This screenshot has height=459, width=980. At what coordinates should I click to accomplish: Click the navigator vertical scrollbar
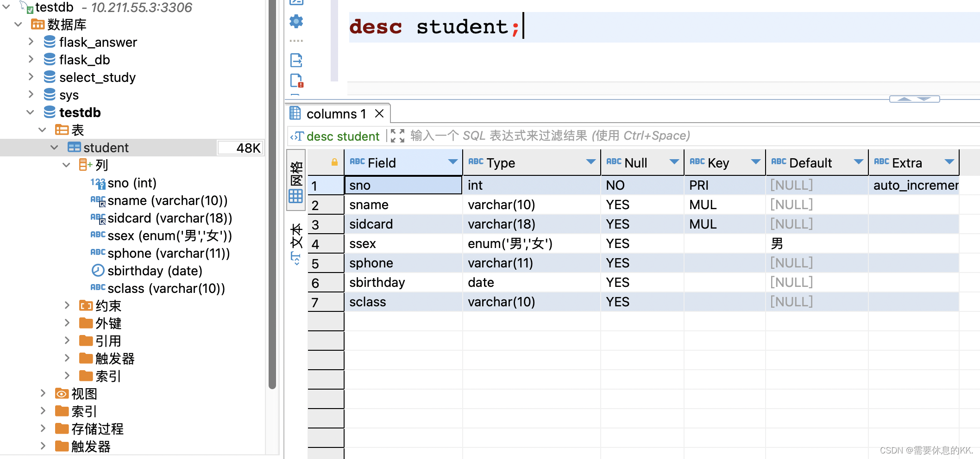pyautogui.click(x=272, y=194)
